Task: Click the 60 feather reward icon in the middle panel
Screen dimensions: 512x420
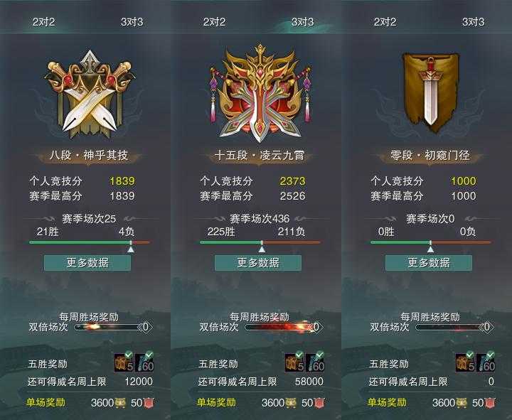Action: pyautogui.click(x=316, y=362)
